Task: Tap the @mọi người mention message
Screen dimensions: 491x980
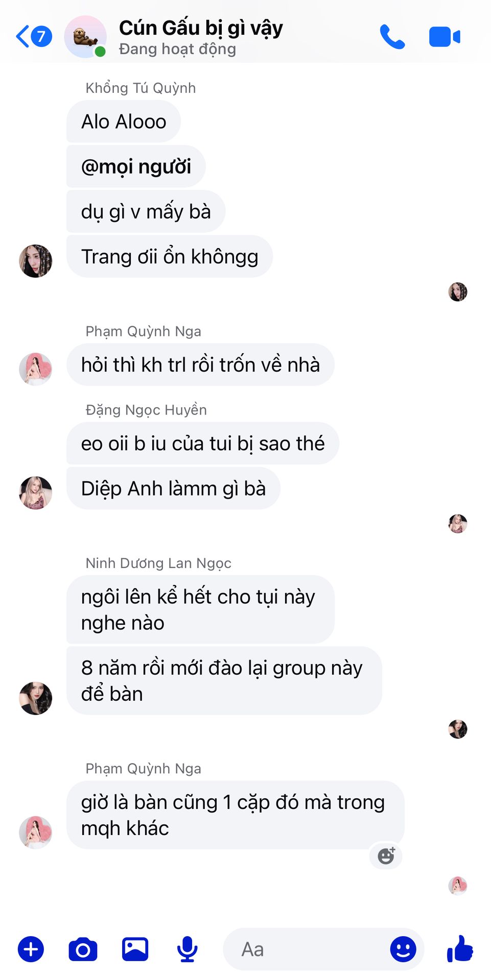Action: (136, 166)
